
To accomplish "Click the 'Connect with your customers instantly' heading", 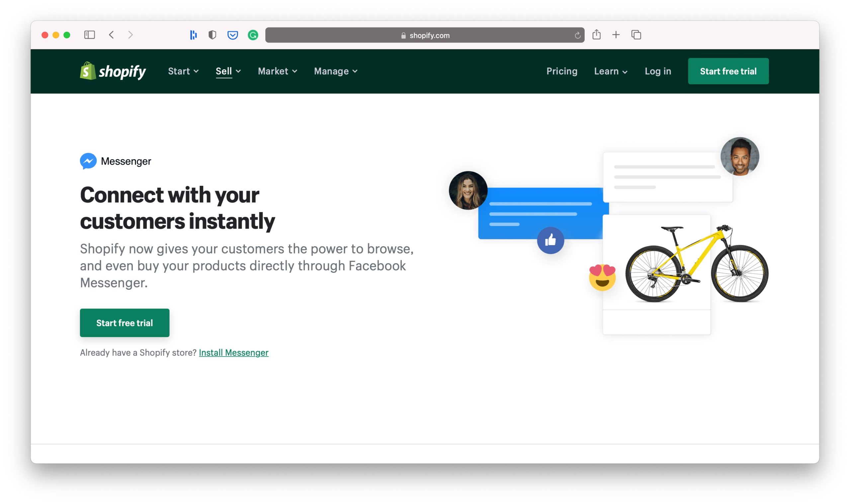I will click(x=177, y=208).
